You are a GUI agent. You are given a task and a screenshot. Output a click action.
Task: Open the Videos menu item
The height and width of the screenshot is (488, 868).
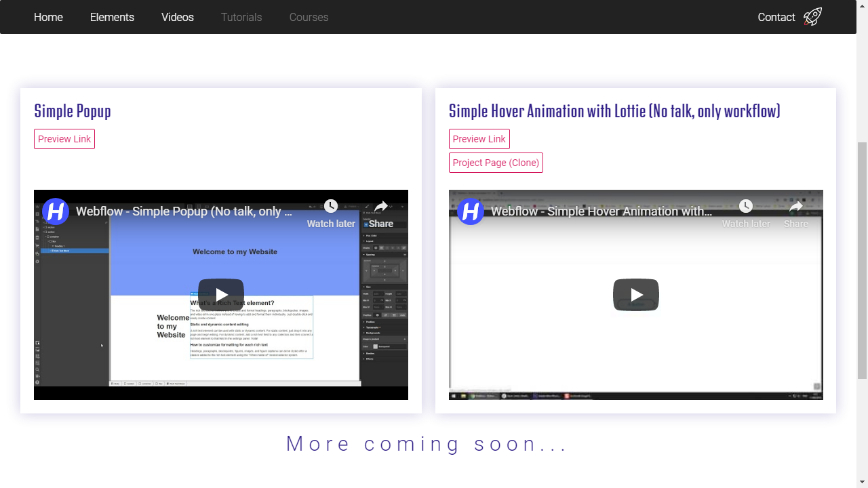178,17
